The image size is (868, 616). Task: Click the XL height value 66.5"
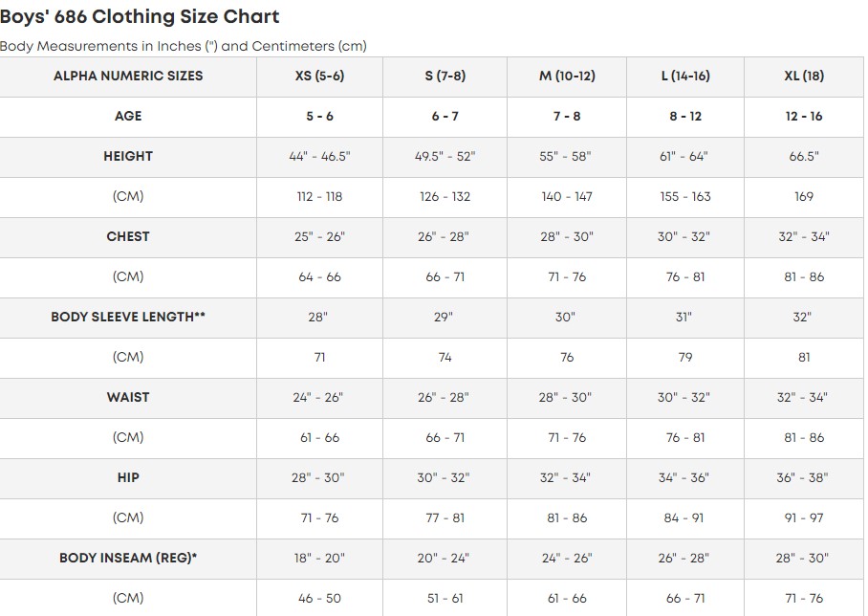[803, 156]
